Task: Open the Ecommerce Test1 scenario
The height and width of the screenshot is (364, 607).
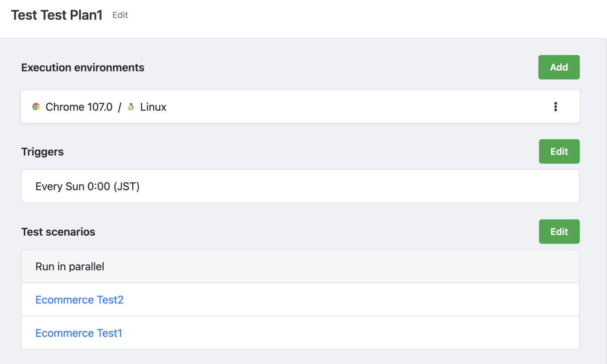Action: 78,333
